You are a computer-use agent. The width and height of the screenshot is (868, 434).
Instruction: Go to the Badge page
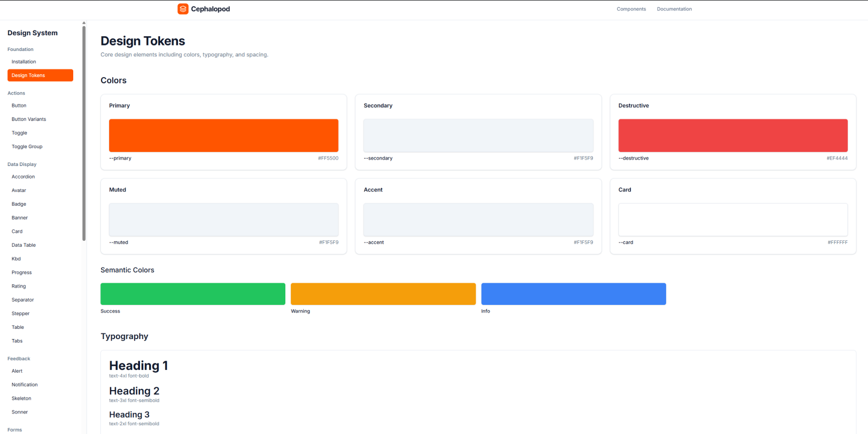pos(40,204)
